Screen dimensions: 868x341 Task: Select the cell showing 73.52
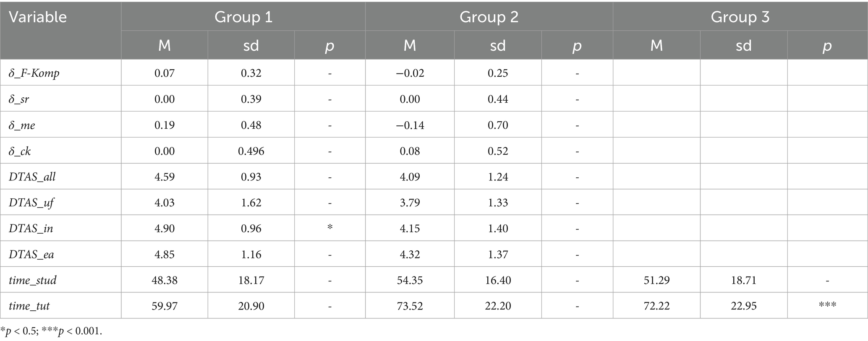pos(410,306)
